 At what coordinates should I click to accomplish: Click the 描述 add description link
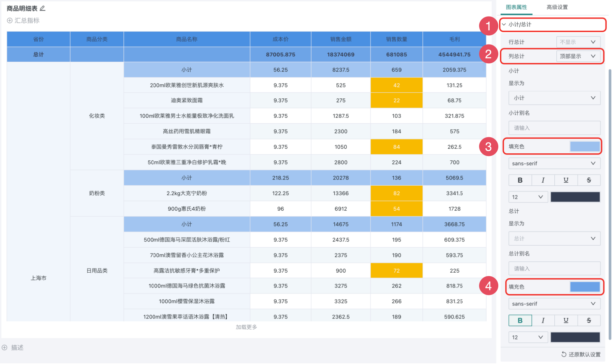[17, 347]
